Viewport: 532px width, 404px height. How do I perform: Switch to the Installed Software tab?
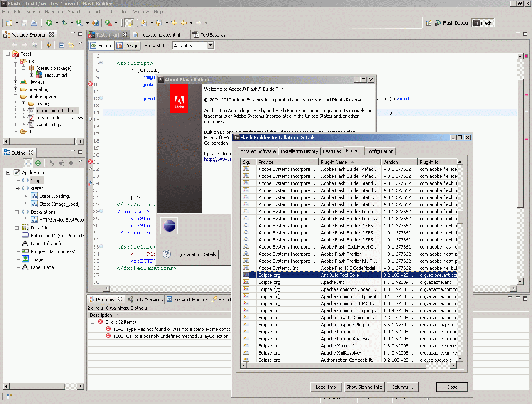click(x=257, y=151)
